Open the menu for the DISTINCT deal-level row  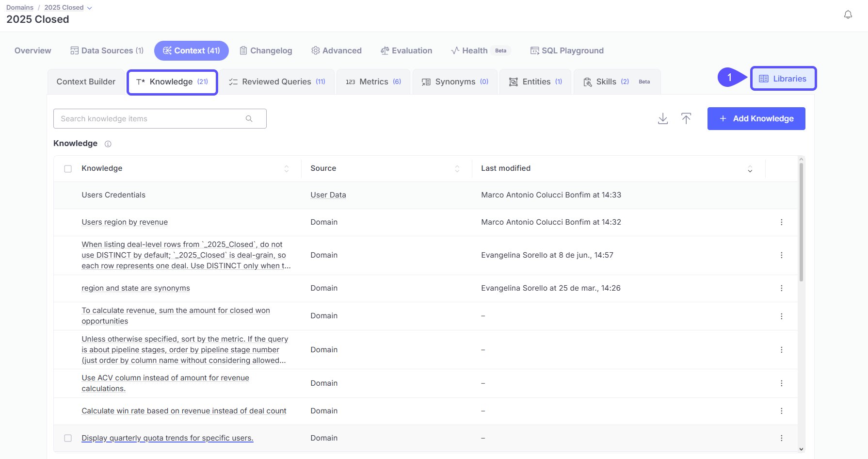point(781,255)
